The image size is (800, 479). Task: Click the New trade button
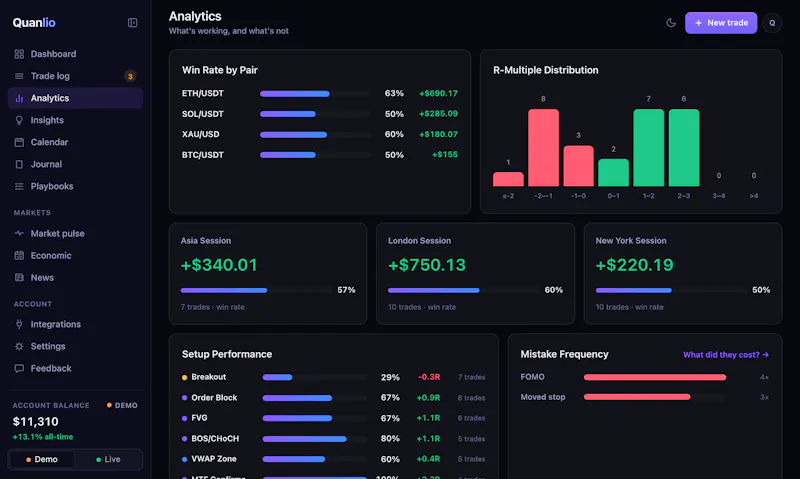click(721, 22)
